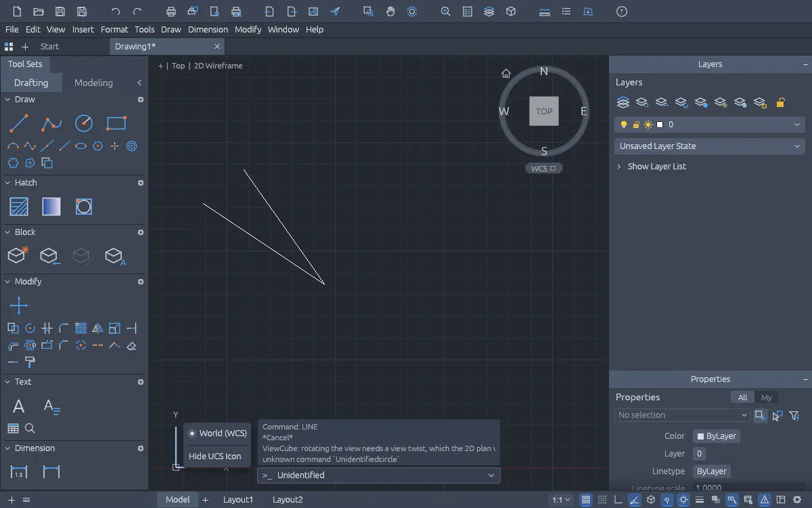Open the WCS dropdown under ViewCube
The image size is (812, 508).
[543, 169]
